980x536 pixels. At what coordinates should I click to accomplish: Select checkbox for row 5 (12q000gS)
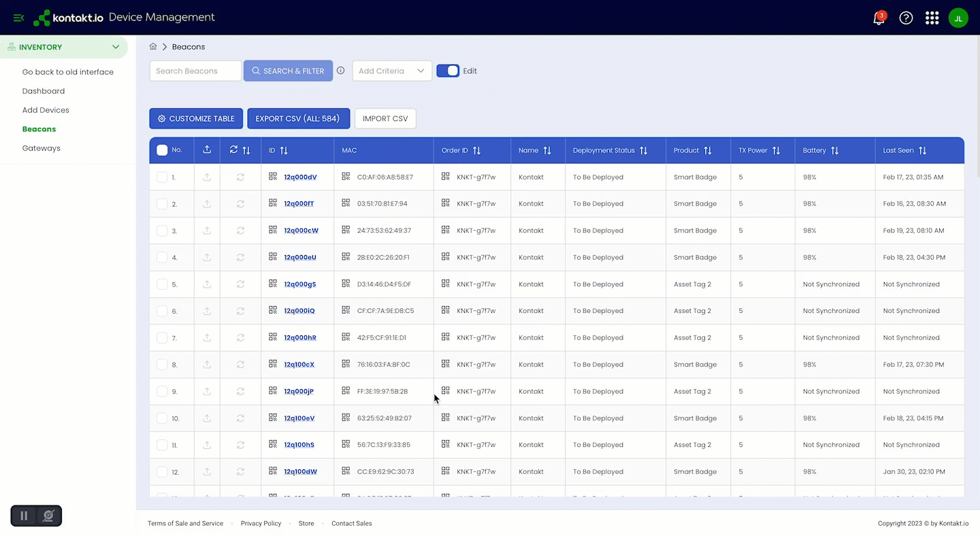click(x=162, y=284)
